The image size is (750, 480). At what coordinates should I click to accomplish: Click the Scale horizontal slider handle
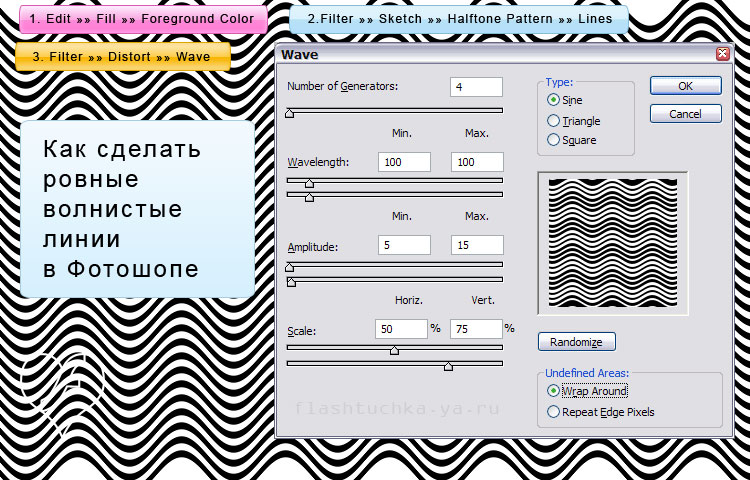(x=394, y=350)
